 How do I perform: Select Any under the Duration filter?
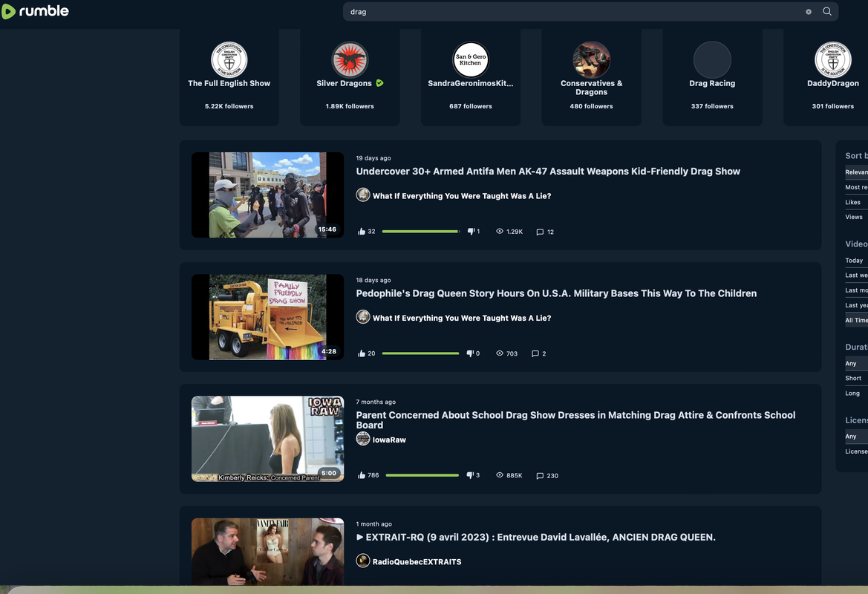[856, 364]
